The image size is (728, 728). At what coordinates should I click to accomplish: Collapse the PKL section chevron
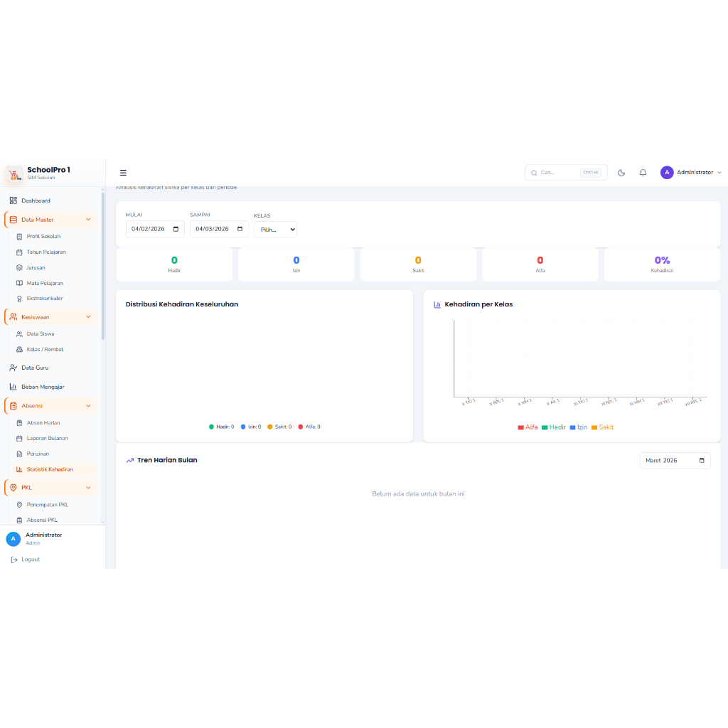coord(88,488)
